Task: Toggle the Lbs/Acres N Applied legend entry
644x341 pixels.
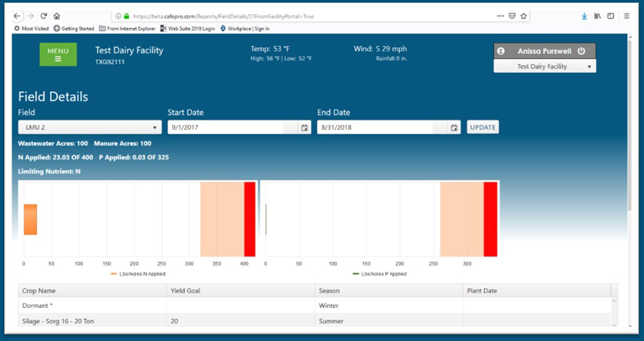Action: (x=138, y=273)
